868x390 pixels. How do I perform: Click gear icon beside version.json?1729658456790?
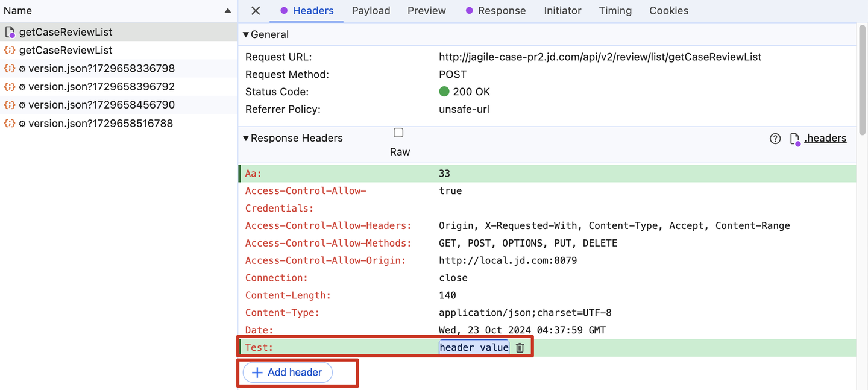tap(22, 105)
